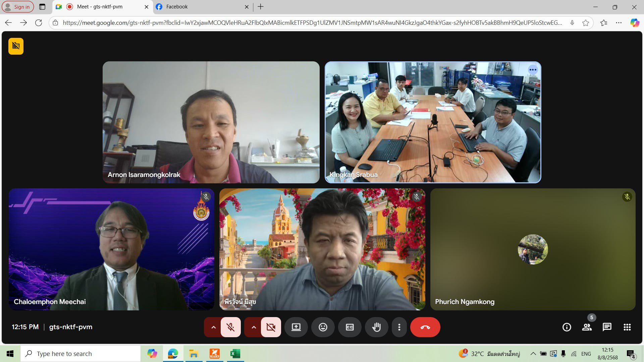
Task: Go back to previous page
Action: coord(8,22)
